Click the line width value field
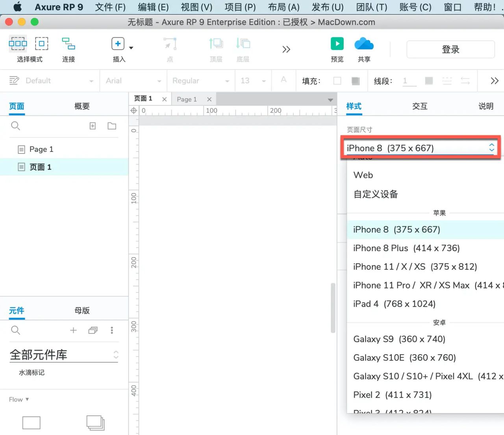Viewport: 504px width, 435px height. 409,81
